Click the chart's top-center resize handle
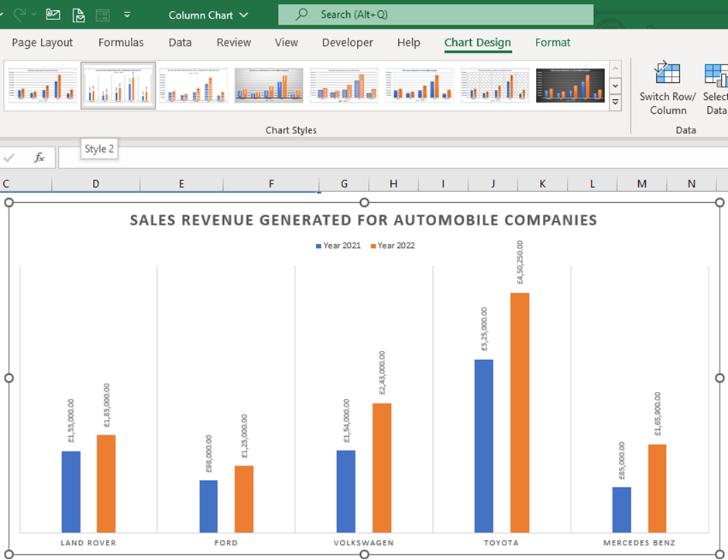This screenshot has height=560, width=728. (365, 202)
